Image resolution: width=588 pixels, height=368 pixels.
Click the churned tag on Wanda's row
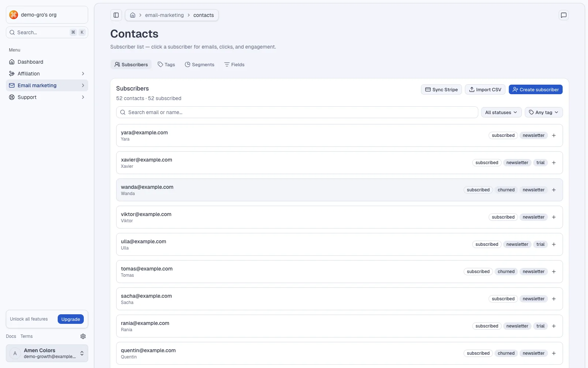pos(506,190)
